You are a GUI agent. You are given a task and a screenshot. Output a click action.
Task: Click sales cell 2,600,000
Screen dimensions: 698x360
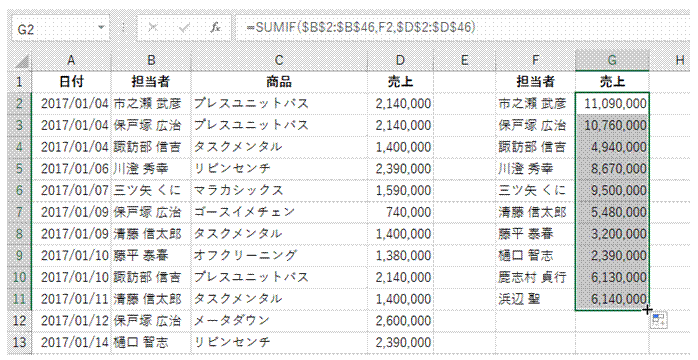pos(400,321)
